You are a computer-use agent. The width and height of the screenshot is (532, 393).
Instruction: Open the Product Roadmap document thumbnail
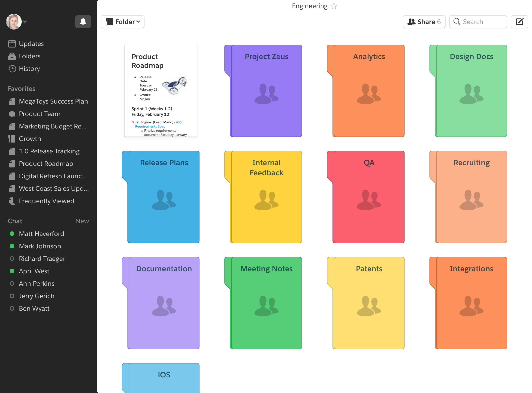[160, 91]
